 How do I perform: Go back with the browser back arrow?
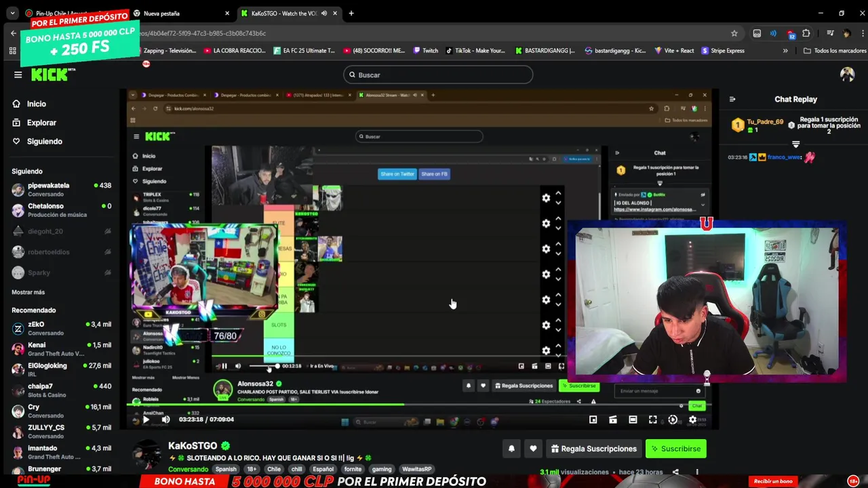click(14, 33)
